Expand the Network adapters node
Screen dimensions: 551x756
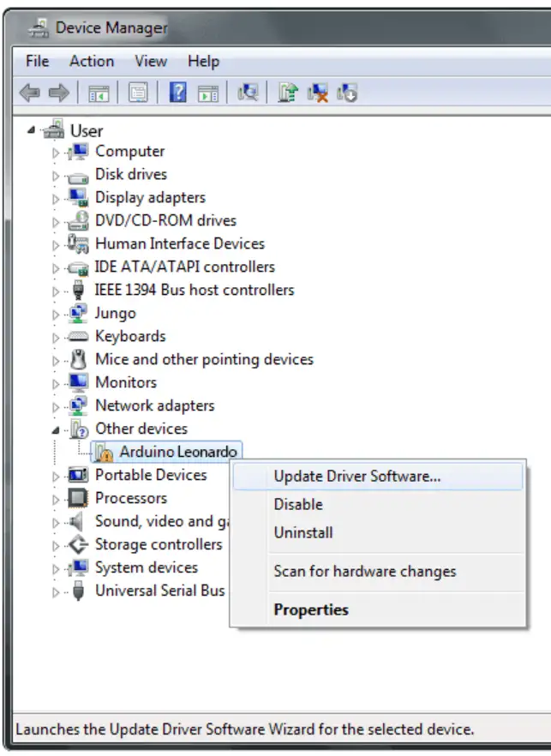coord(57,406)
